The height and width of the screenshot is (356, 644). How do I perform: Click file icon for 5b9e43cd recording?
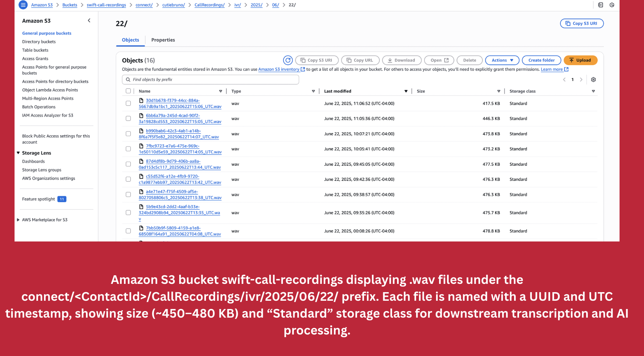tap(141, 207)
